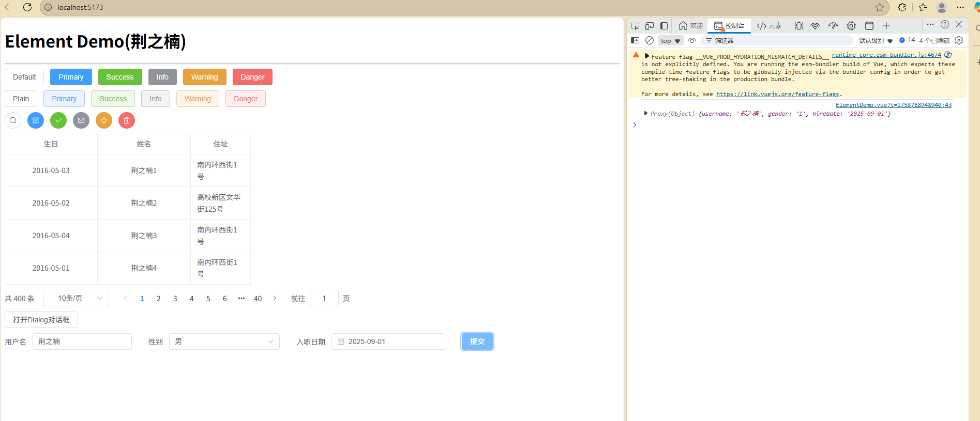The height and width of the screenshot is (421, 980).
Task: Open the ElementDemo.vue source link
Action: point(893,105)
